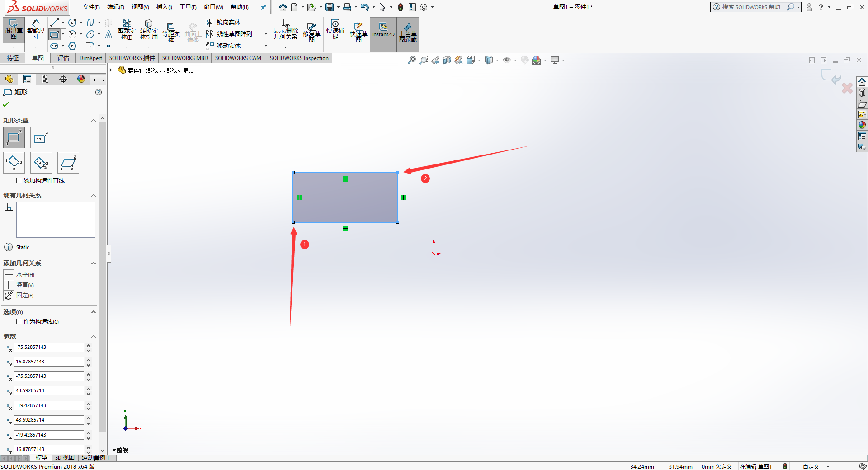The height and width of the screenshot is (470, 868).
Task: Click the Rapid Sketch (快速草图) icon
Action: pos(359,32)
